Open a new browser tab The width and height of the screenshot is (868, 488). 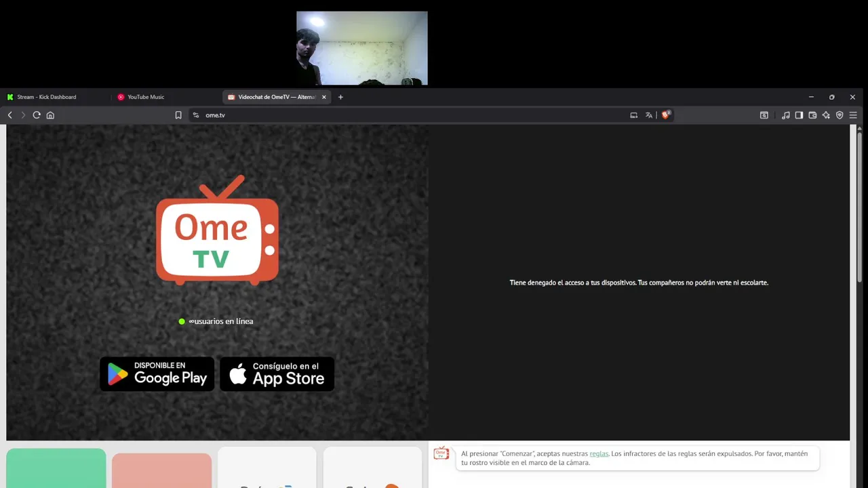[x=340, y=97]
